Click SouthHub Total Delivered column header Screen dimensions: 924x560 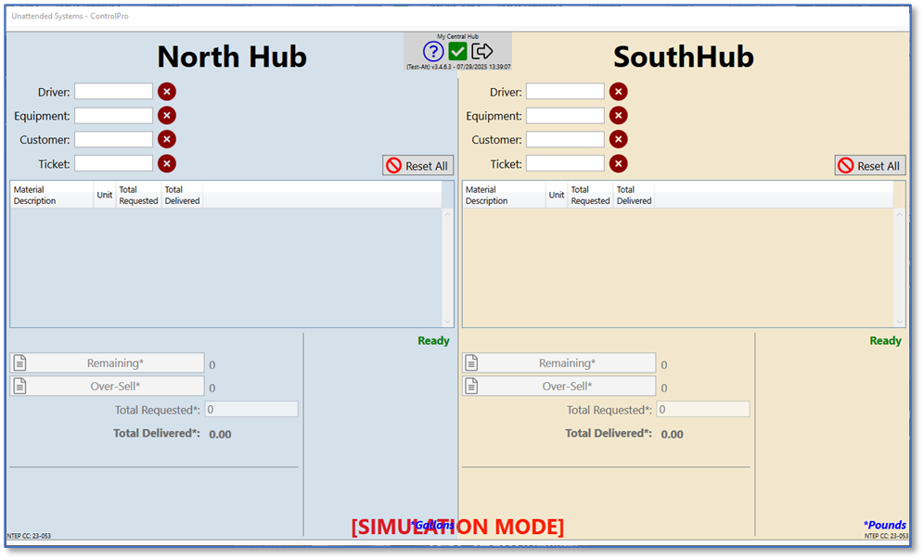[x=634, y=195]
